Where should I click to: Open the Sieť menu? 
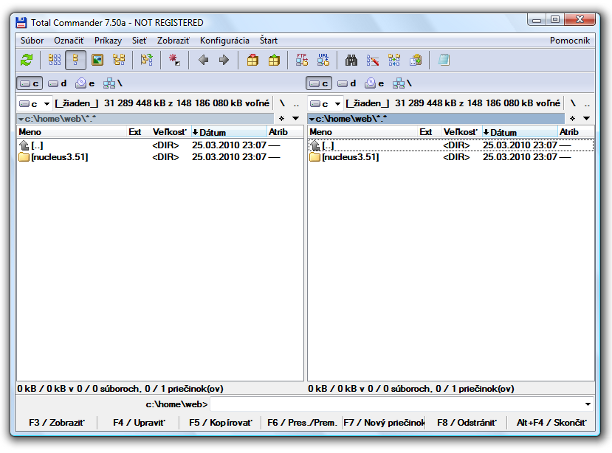coord(139,41)
